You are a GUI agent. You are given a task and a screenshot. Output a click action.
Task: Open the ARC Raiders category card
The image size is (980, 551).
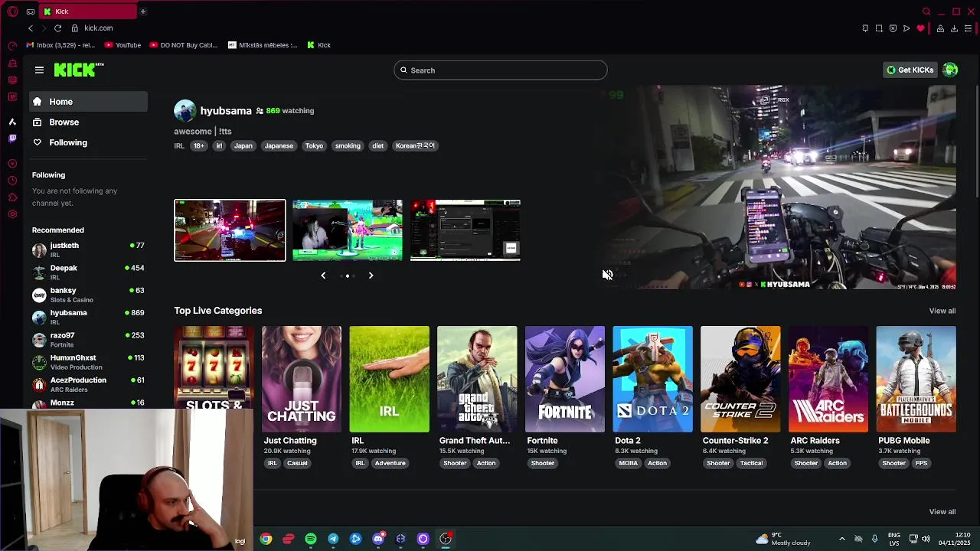tap(828, 380)
